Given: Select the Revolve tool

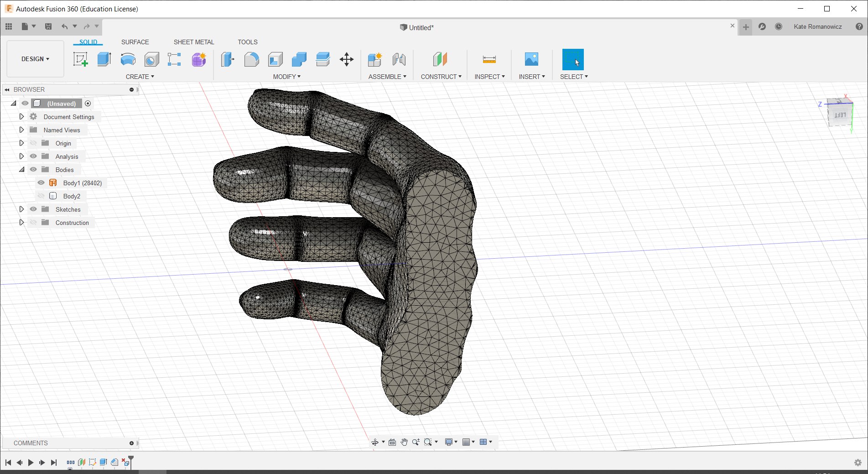Looking at the screenshot, I should pos(128,59).
